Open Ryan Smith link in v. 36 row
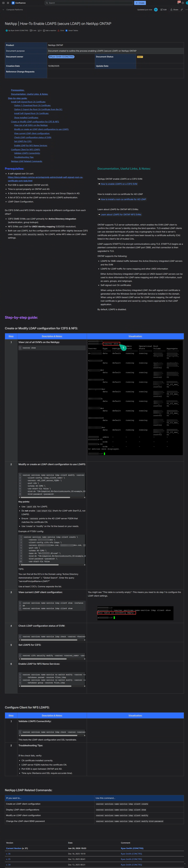 click(x=131, y=854)
